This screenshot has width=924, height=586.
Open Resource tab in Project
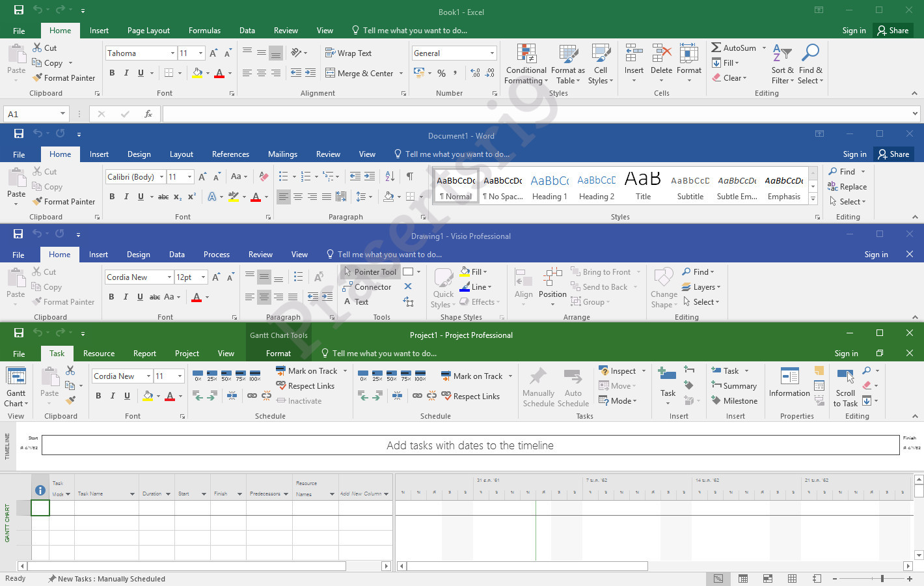[99, 354]
